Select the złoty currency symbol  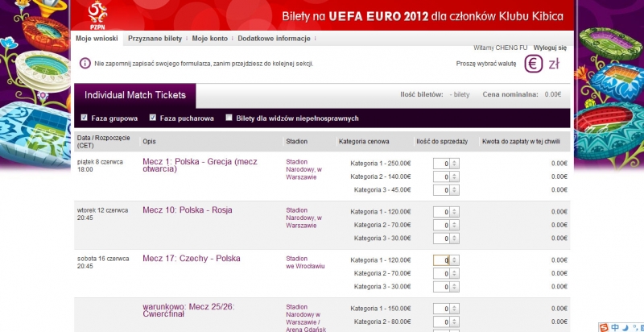554,64
